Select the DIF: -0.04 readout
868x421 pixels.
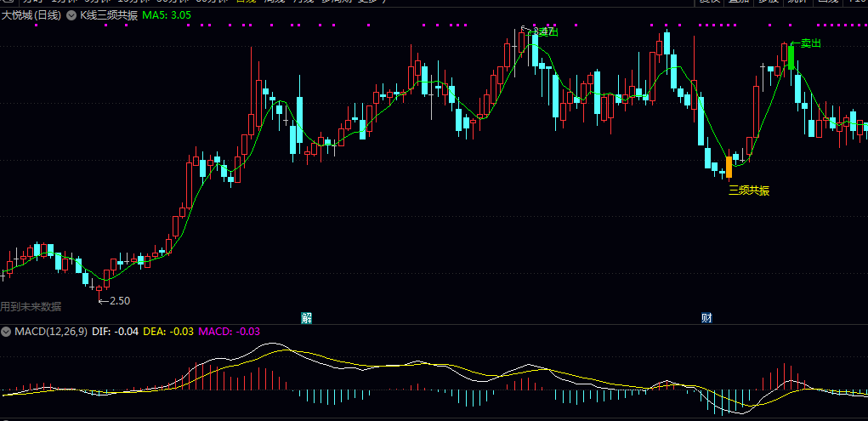[x=116, y=332]
